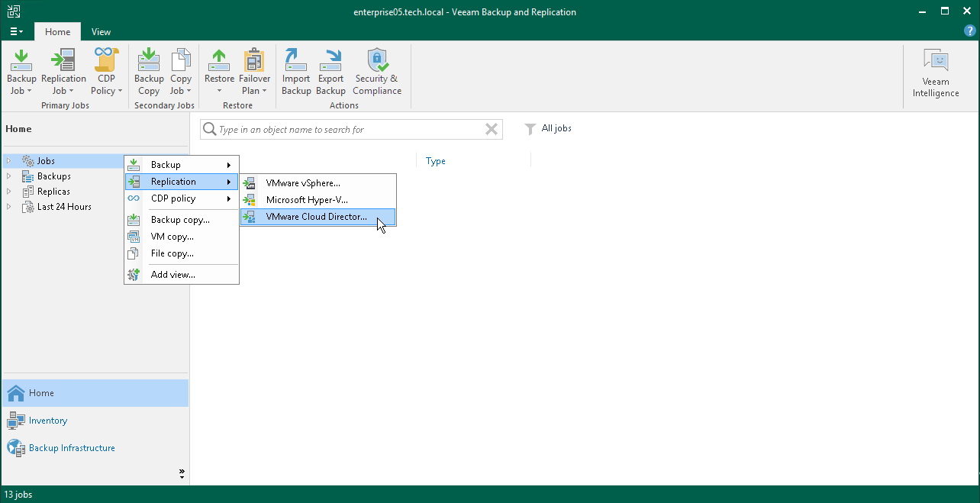Click inside the object name search field
980x503 pixels.
351,130
